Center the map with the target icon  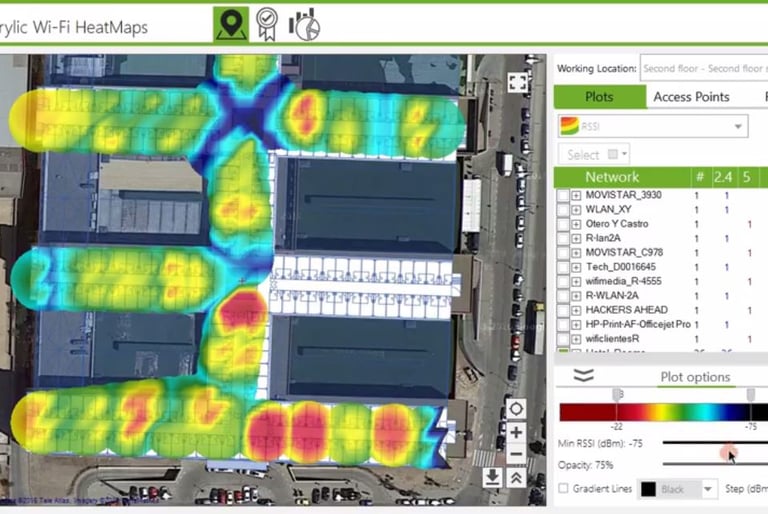(516, 409)
